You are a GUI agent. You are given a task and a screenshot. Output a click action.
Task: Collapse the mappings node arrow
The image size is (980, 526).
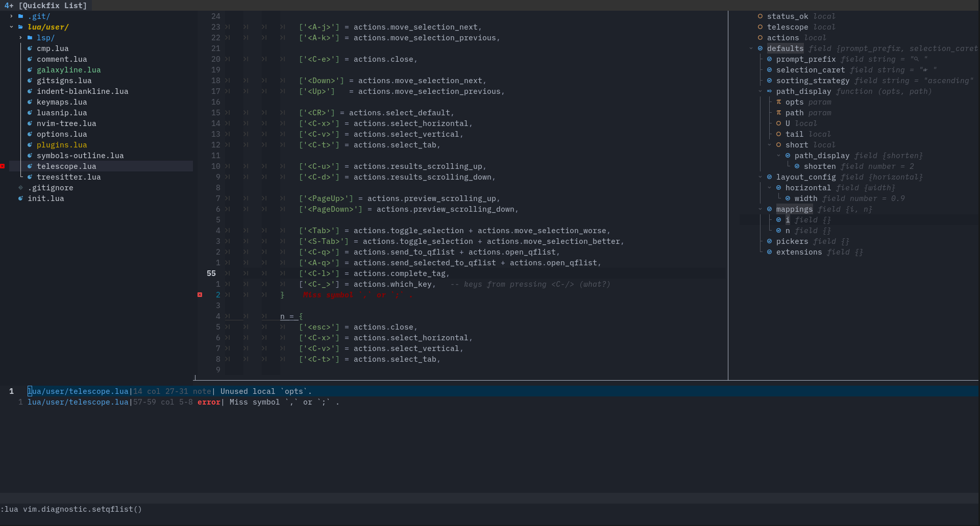pyautogui.click(x=760, y=209)
